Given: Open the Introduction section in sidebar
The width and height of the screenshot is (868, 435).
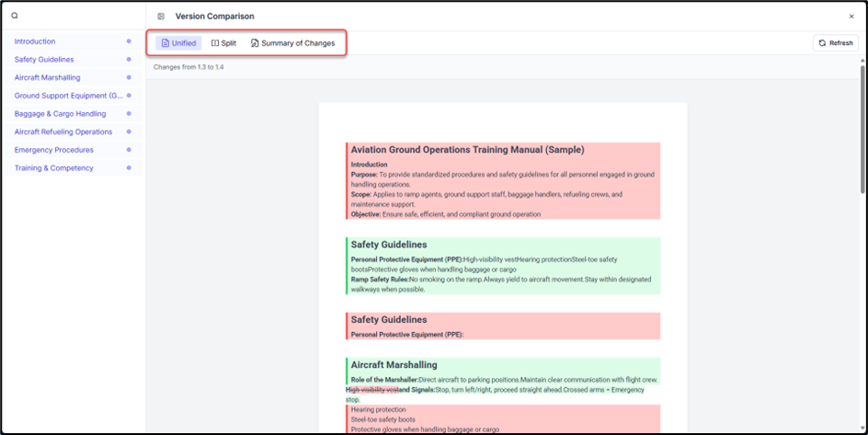Looking at the screenshot, I should 35,41.
